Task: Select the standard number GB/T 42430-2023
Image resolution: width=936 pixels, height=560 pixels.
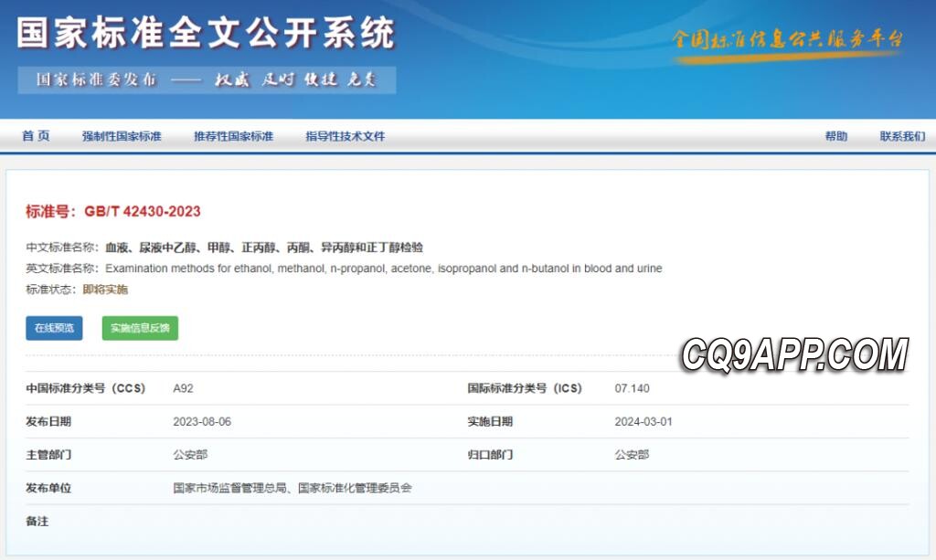Action: (142, 211)
